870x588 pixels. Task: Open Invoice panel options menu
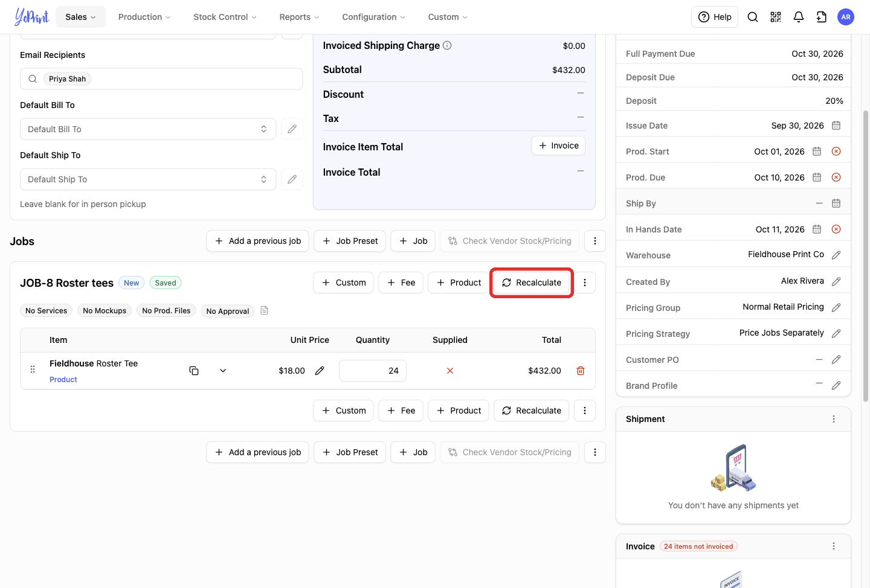point(834,546)
